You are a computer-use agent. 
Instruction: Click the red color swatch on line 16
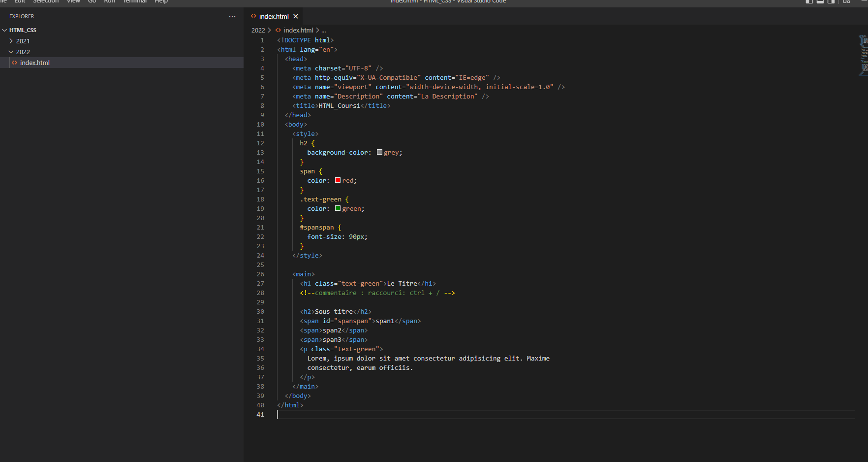pyautogui.click(x=338, y=180)
